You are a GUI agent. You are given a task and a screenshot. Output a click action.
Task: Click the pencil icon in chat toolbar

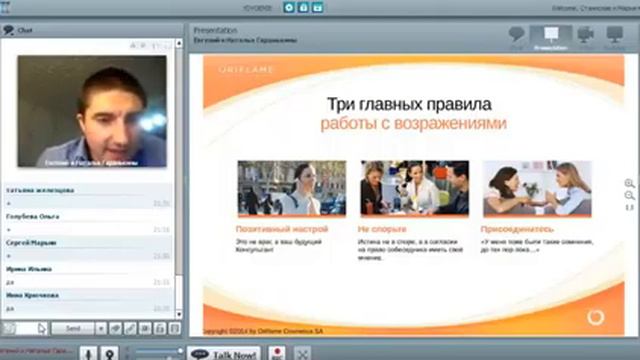[130, 329]
